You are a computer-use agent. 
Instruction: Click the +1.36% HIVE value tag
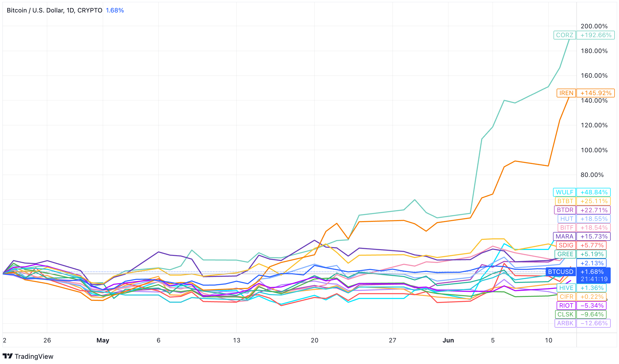pyautogui.click(x=591, y=288)
